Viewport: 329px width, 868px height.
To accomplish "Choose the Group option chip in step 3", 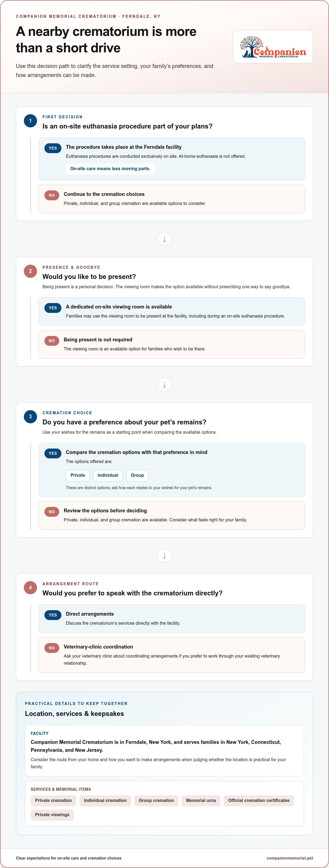I will click(x=137, y=475).
